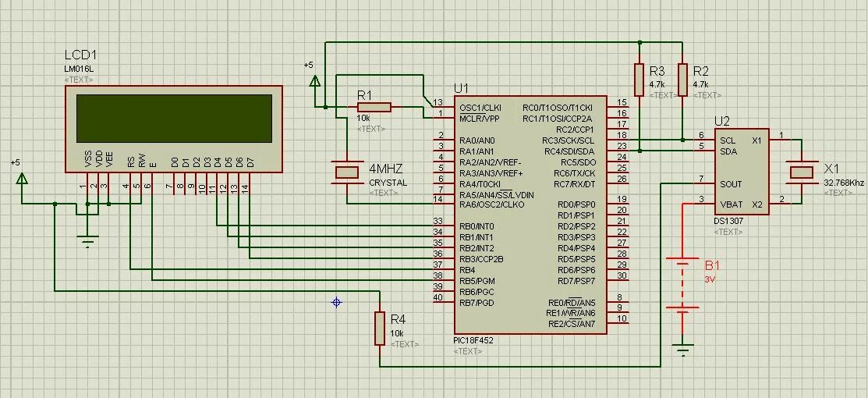Select the R1 resistor body

374,108
